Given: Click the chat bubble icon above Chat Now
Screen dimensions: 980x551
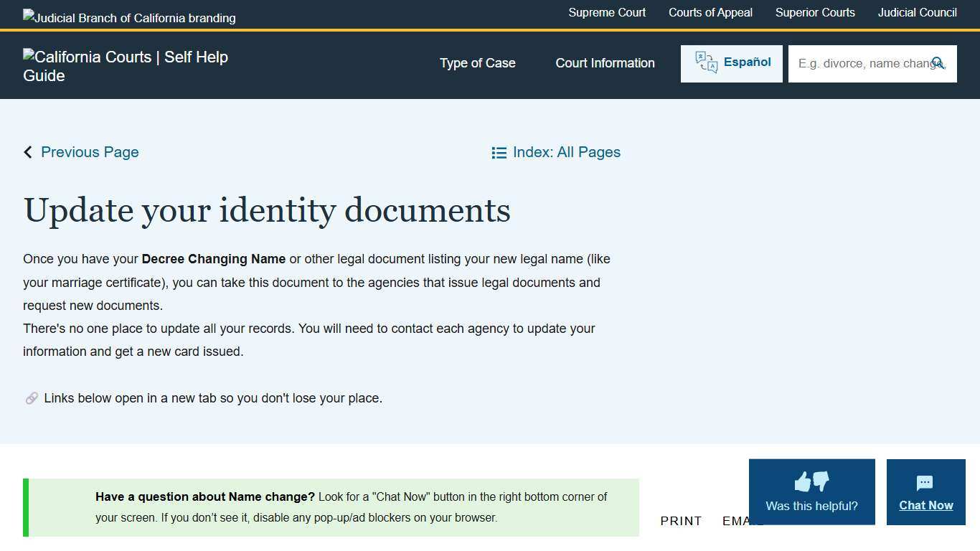Looking at the screenshot, I should (925, 482).
